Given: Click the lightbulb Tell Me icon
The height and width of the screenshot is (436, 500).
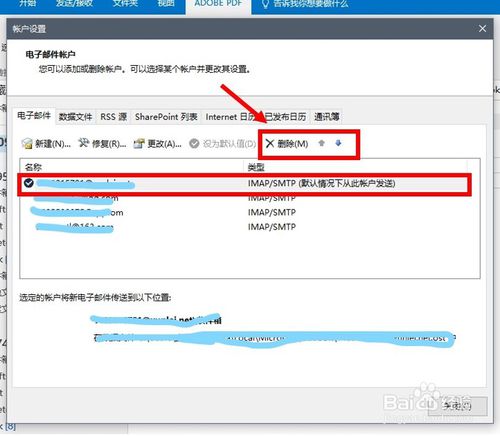Looking at the screenshot, I should pos(265,4).
